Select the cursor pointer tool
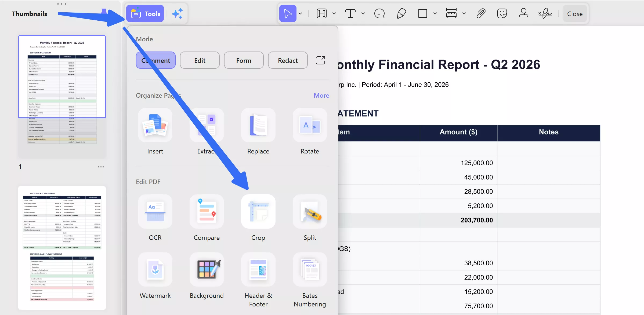This screenshot has width=644, height=315. tap(288, 13)
